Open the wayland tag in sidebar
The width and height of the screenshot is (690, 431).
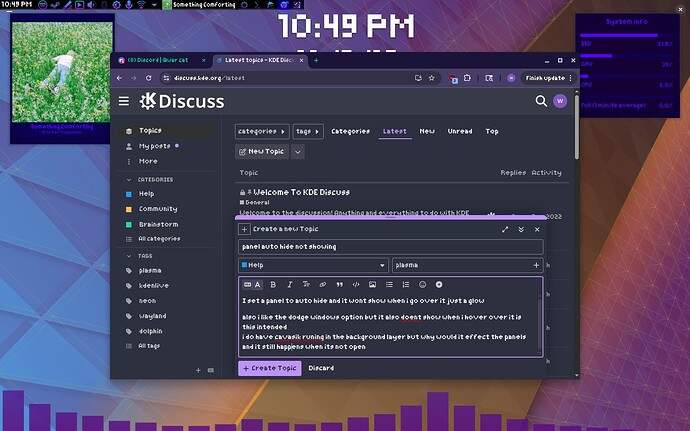(152, 316)
